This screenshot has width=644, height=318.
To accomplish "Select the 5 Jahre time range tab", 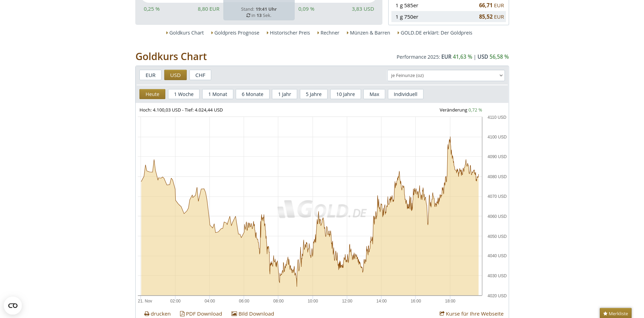I will pyautogui.click(x=313, y=94).
